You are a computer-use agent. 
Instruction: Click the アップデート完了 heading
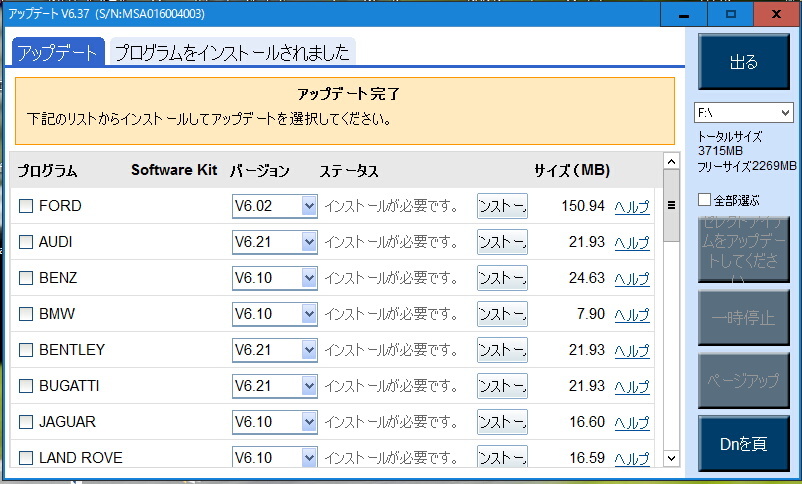[x=348, y=94]
